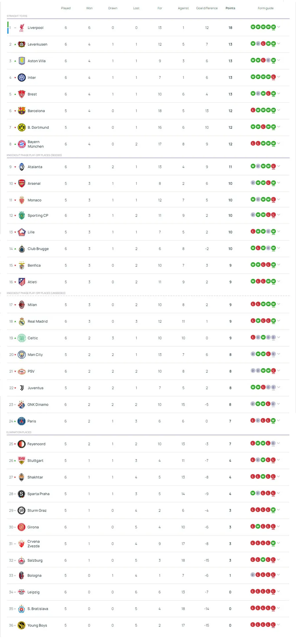Click the Won column header
Viewport: 296px width, 644px height.
pos(89,8)
